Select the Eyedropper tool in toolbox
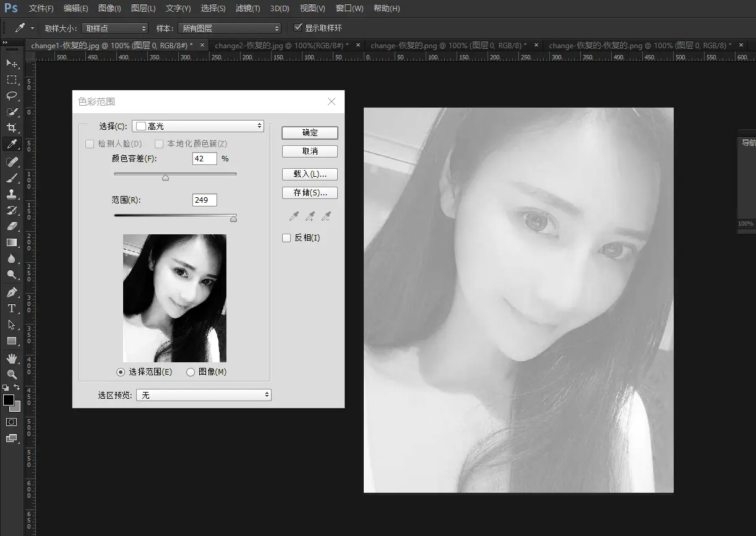The height and width of the screenshot is (536, 756). click(12, 144)
